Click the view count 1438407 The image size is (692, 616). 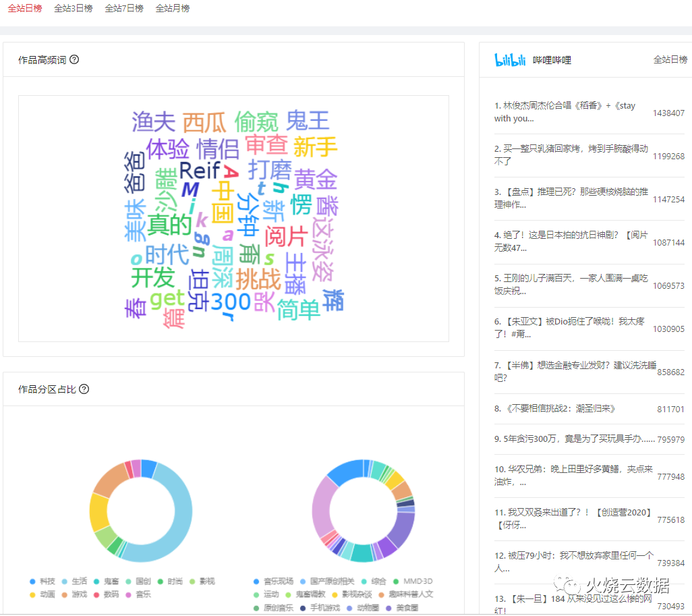coord(668,113)
